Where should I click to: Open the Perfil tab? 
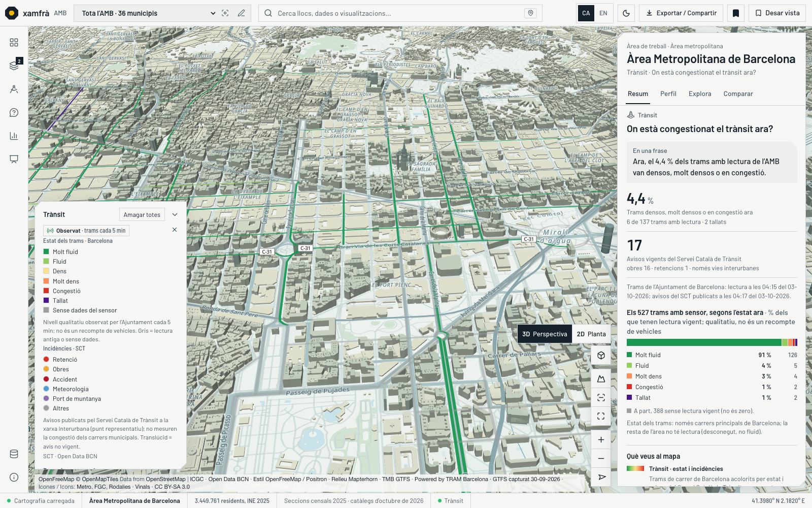pyautogui.click(x=668, y=94)
